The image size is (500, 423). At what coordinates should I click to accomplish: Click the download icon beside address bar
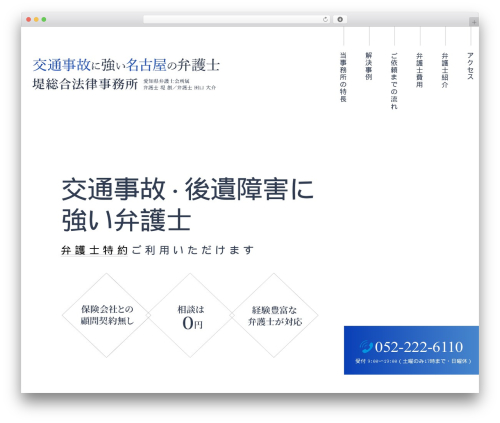coord(340,20)
